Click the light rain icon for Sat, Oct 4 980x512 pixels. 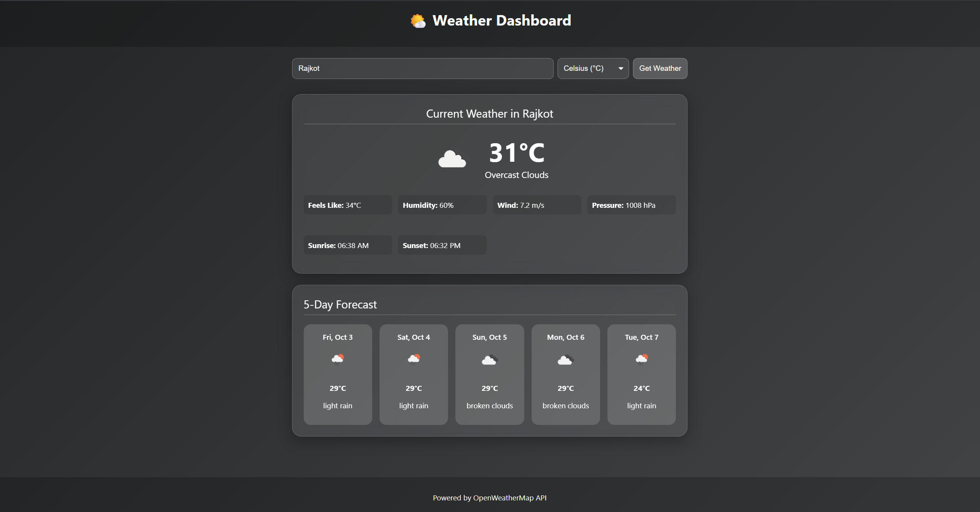[x=413, y=360]
